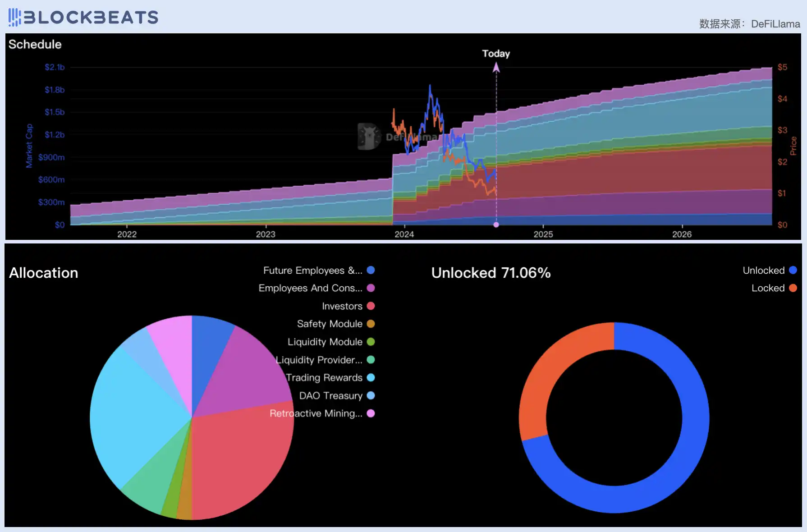
Task: Select Liquidity Provider... legend item
Action: [319, 360]
